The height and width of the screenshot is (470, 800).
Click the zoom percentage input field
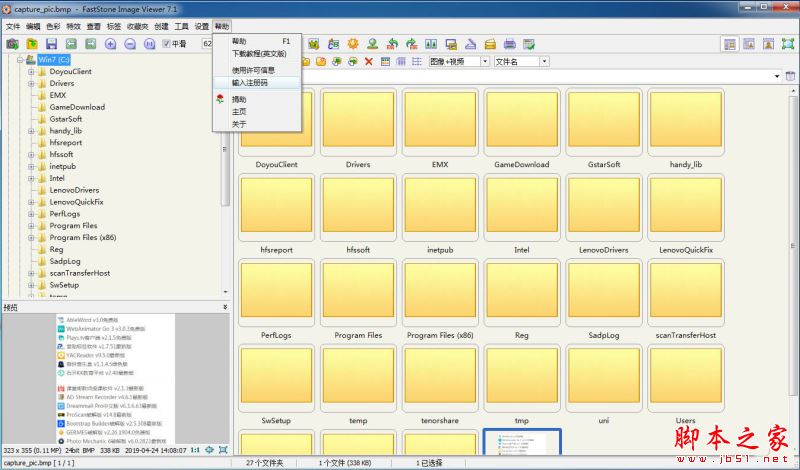(207, 44)
